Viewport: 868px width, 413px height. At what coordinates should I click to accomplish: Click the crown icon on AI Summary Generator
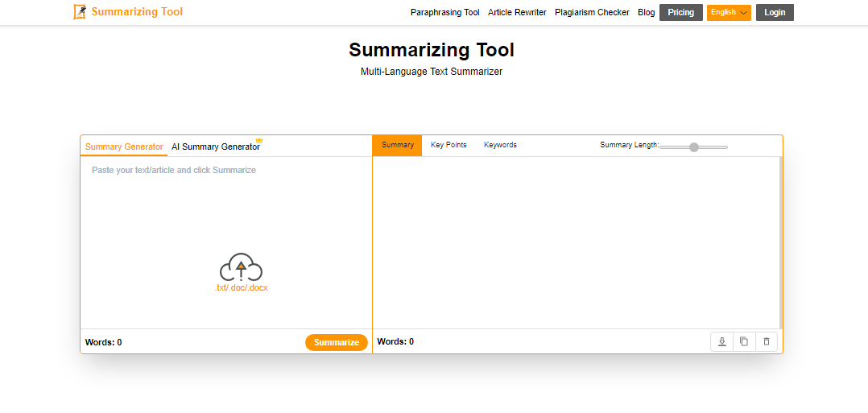[259, 140]
